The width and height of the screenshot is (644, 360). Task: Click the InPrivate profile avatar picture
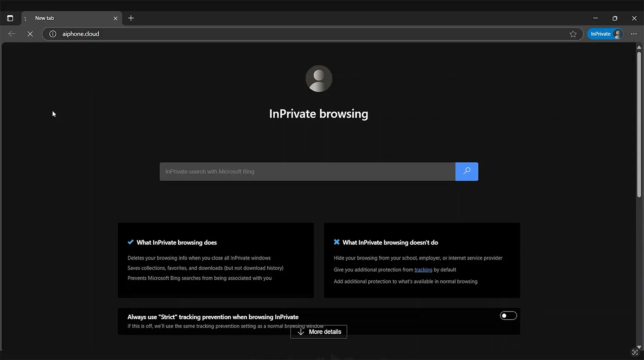(319, 79)
